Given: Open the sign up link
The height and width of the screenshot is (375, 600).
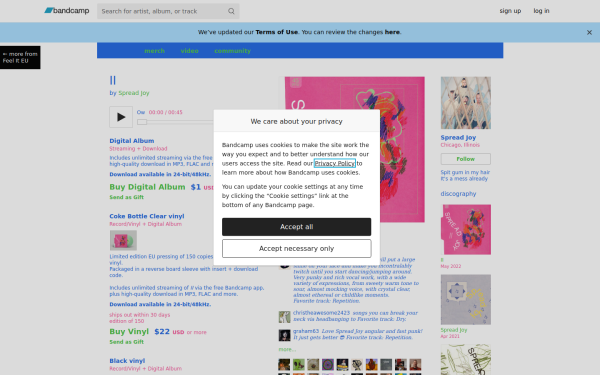Looking at the screenshot, I should [x=510, y=11].
